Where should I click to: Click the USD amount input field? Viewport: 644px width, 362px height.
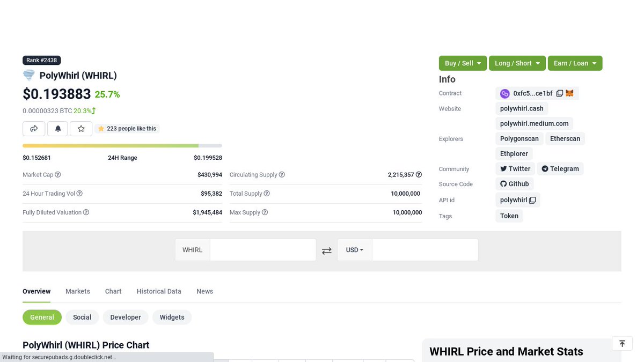click(425, 250)
